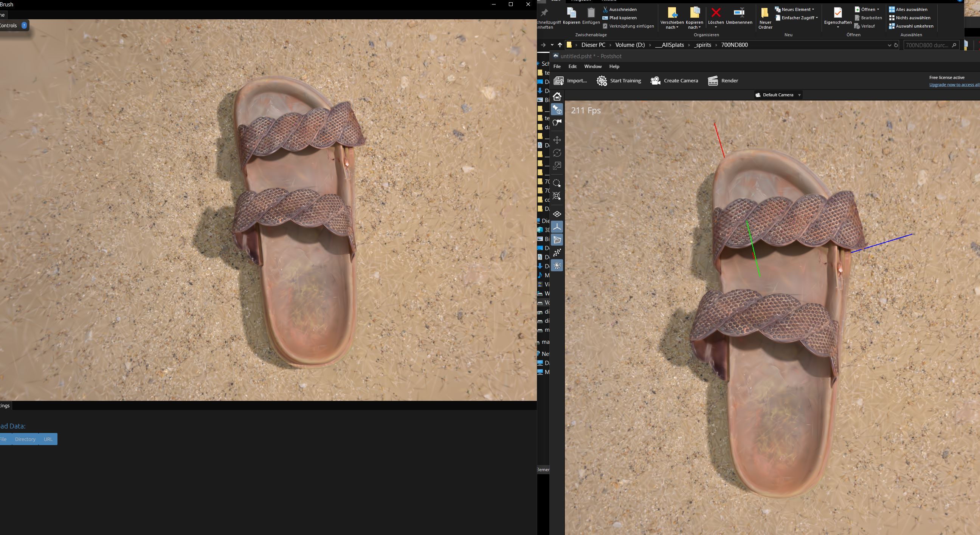The width and height of the screenshot is (980, 535).
Task: Select the lasso selection tool
Action: pyautogui.click(x=557, y=183)
